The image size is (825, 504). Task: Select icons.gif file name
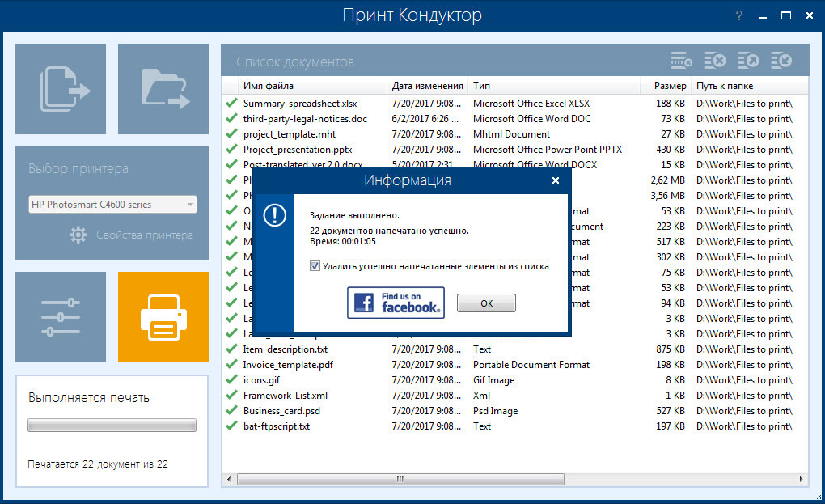(x=261, y=380)
